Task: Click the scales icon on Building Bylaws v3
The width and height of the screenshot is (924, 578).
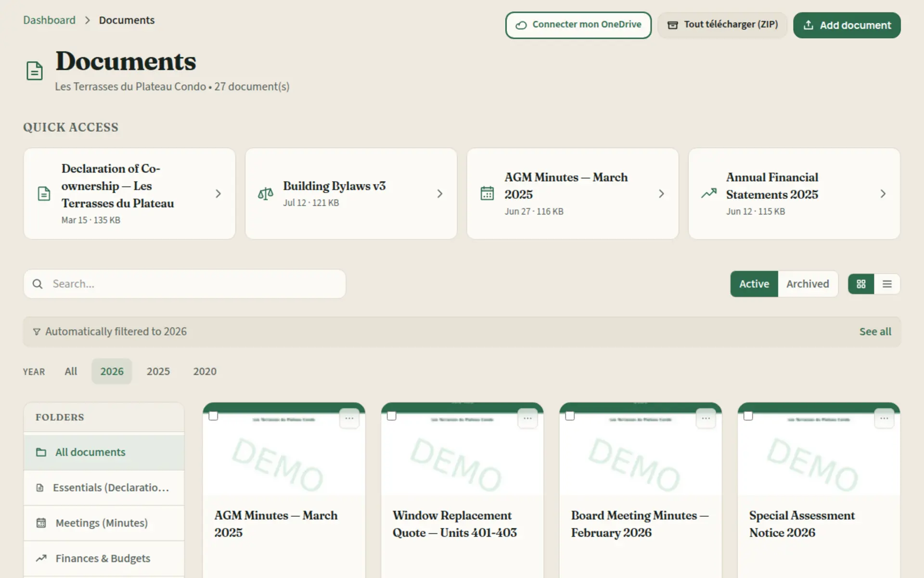Action: pos(266,194)
